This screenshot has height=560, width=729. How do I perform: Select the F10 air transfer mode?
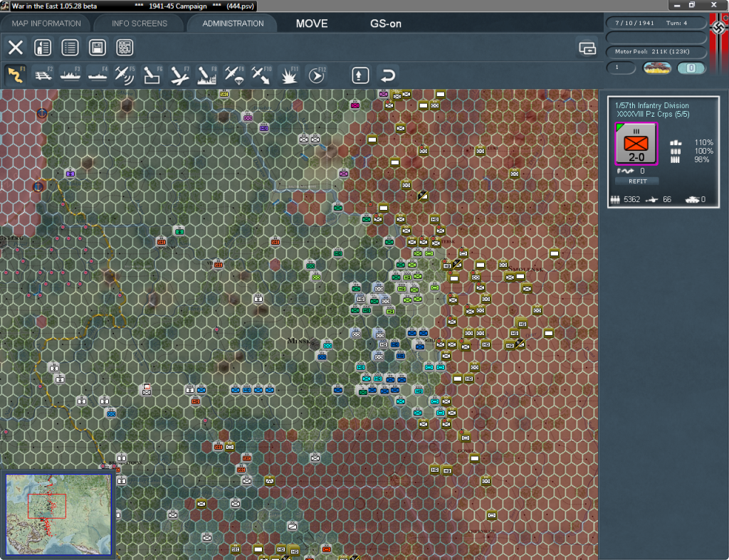coord(261,75)
